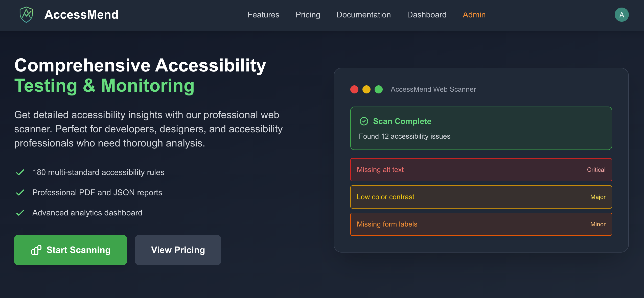This screenshot has height=298, width=644.
Task: Click the checkmark beside Advanced analytics dashboard
Action: pos(20,213)
